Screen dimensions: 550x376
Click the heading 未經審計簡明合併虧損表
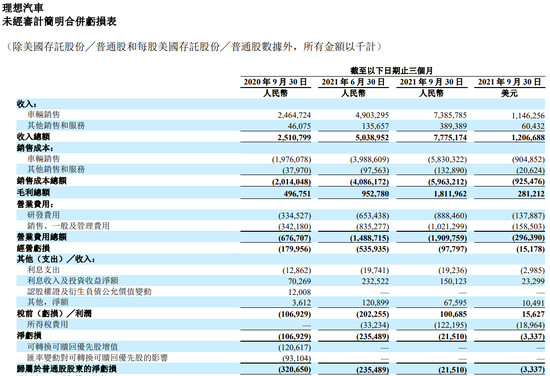coord(60,22)
